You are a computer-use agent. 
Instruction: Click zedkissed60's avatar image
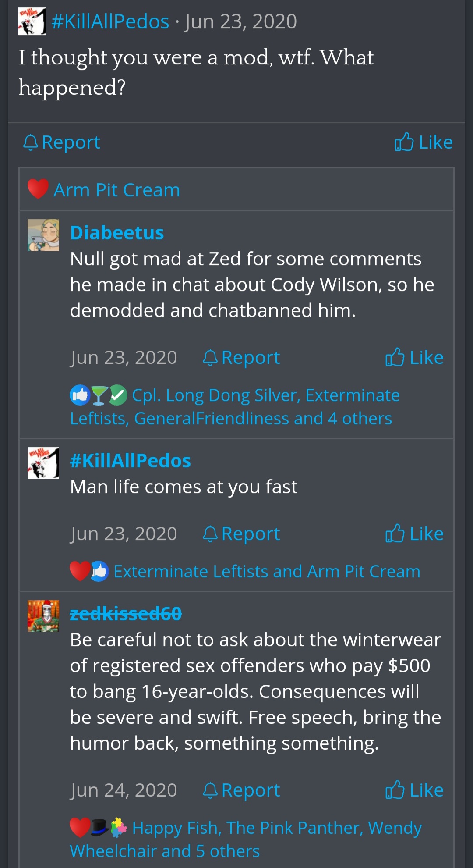pyautogui.click(x=43, y=616)
